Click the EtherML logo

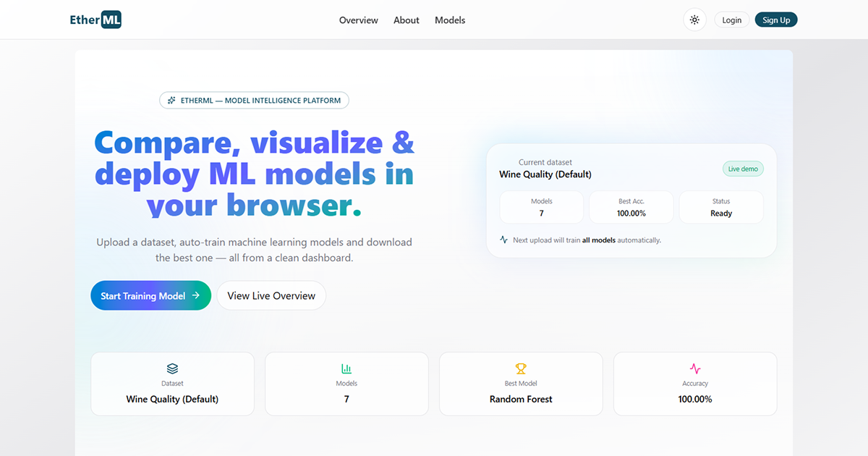coord(95,20)
